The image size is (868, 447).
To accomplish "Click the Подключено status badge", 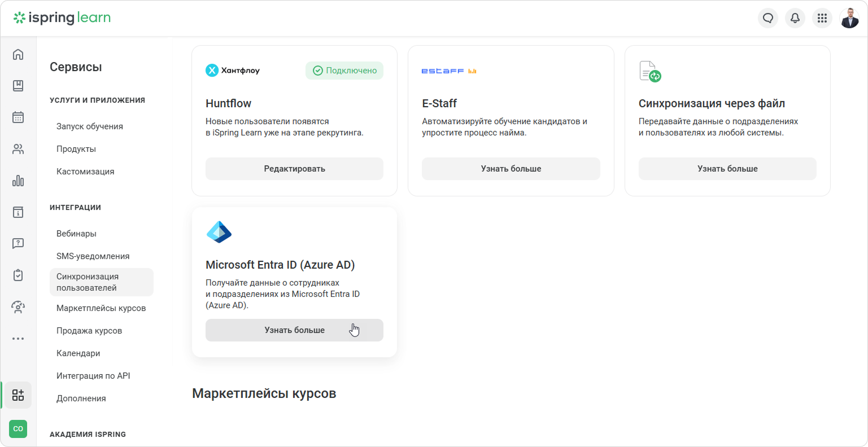I will [344, 71].
